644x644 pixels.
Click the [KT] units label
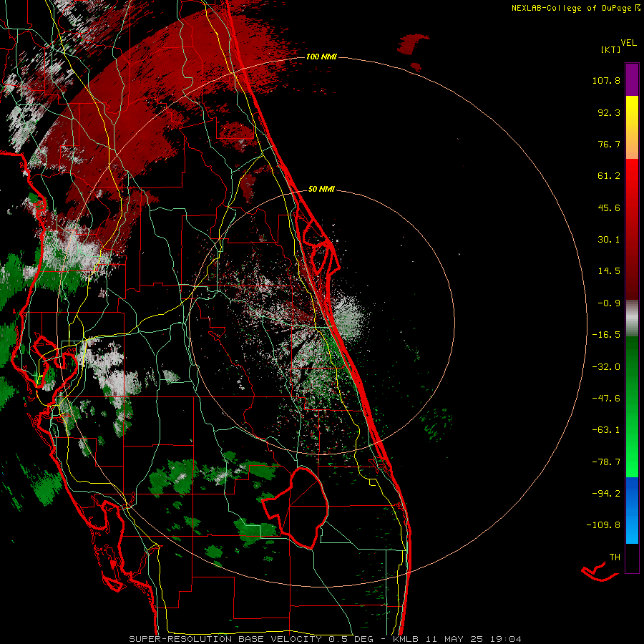coord(610,49)
